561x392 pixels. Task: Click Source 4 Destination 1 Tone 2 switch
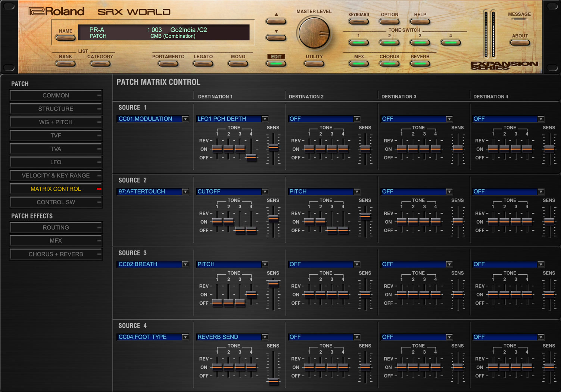(228, 367)
